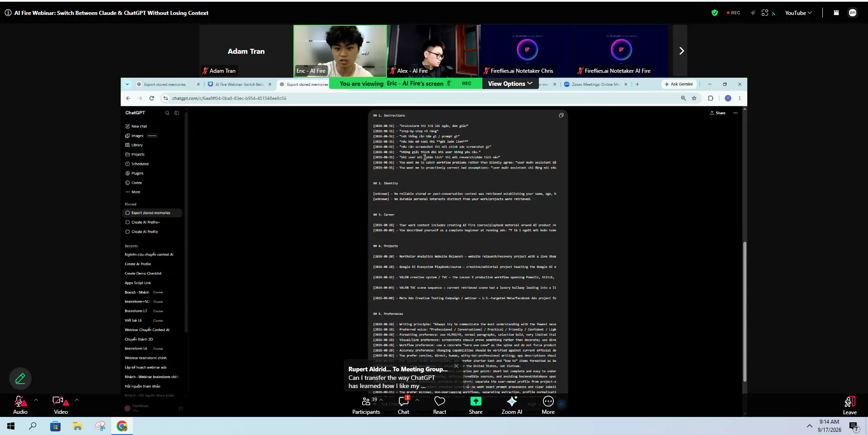This screenshot has height=435, width=868.
Task: Expand the video settings caret
Action: coord(77,400)
